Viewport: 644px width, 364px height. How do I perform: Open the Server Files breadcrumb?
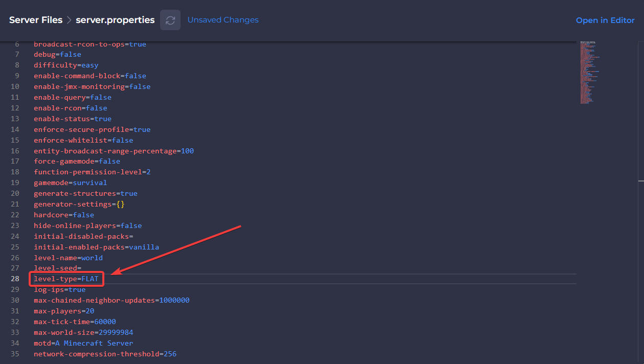[x=35, y=20]
